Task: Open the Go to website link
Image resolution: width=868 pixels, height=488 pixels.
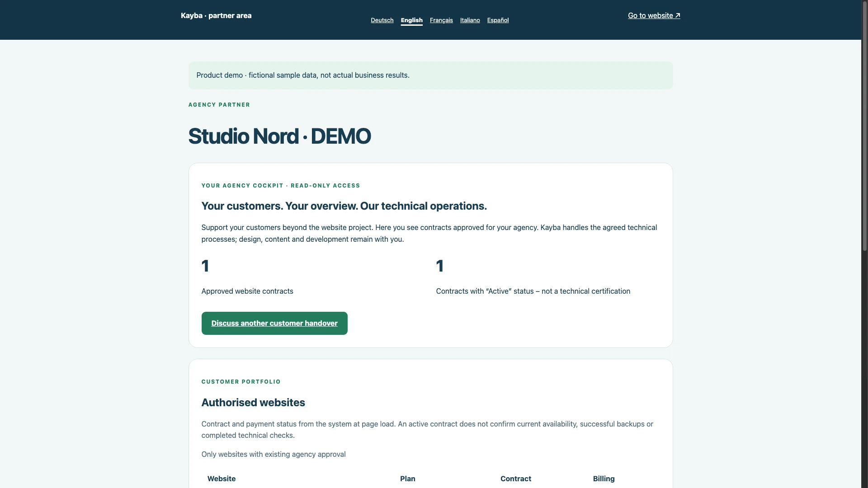Action: click(x=654, y=15)
